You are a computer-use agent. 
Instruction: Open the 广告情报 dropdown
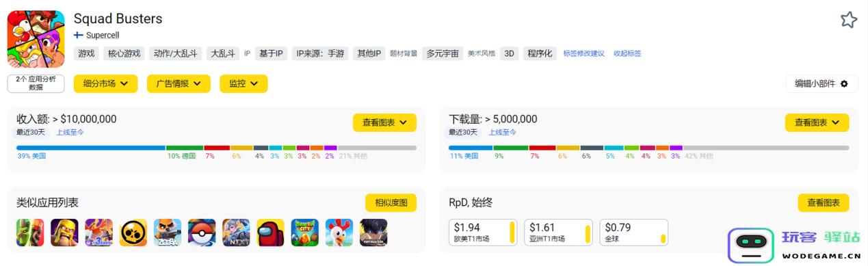click(179, 83)
